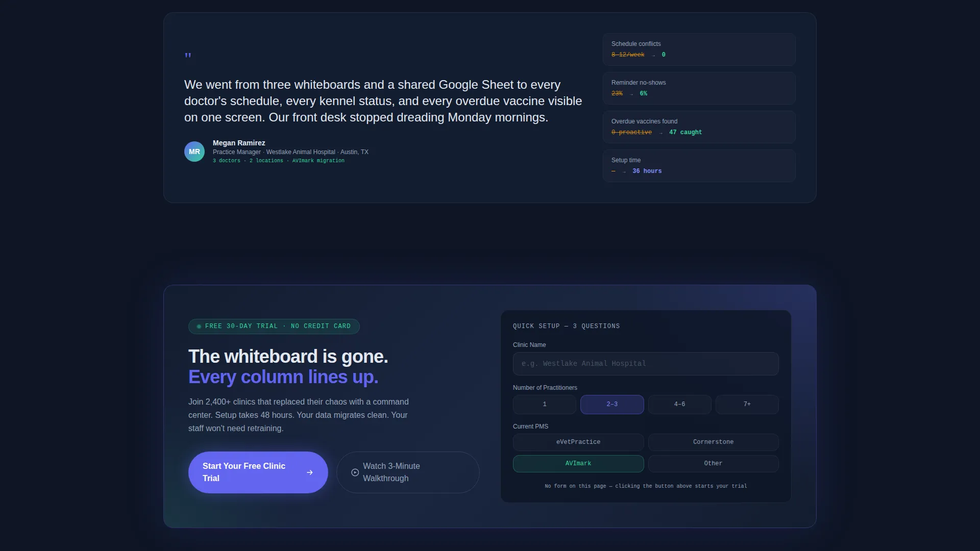The image size is (980, 551).
Task: Click the green dot in the free trial badge
Action: tap(199, 327)
